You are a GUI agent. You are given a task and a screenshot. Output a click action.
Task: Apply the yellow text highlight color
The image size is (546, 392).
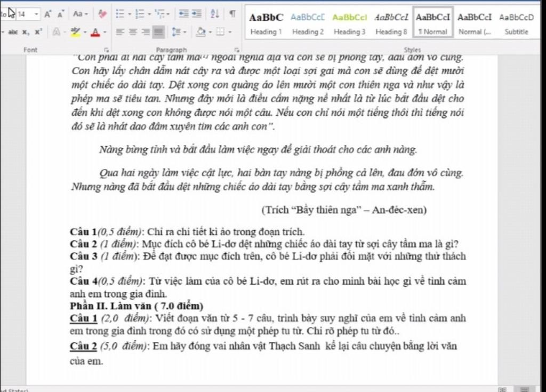click(75, 32)
